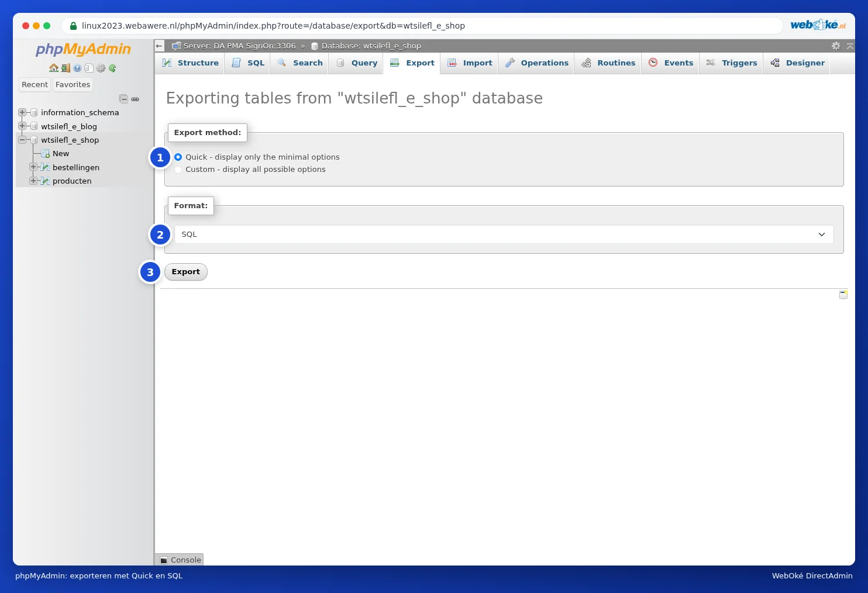
Task: Expand the wtsilefl_e_blog database node
Action: pos(22,126)
